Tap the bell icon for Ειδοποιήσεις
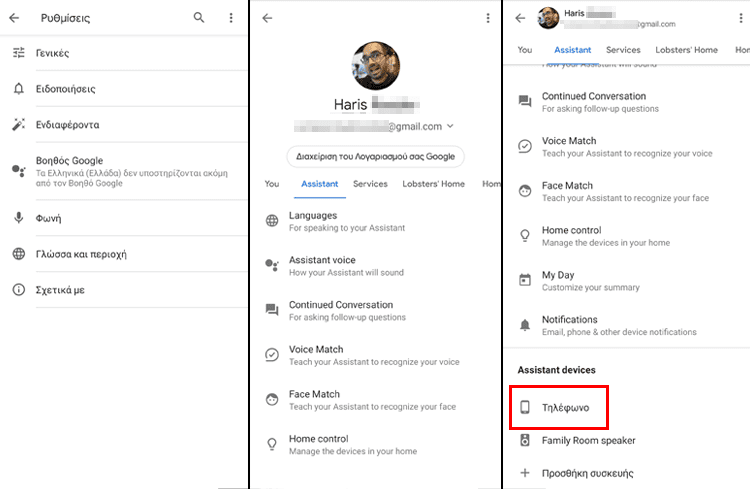 coord(19,89)
